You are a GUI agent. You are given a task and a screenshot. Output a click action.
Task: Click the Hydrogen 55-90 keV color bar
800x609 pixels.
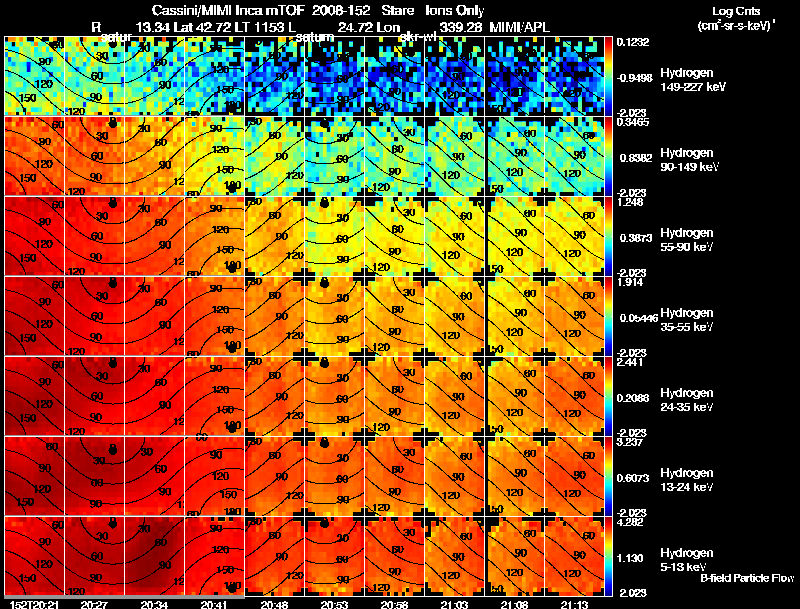[608, 236]
